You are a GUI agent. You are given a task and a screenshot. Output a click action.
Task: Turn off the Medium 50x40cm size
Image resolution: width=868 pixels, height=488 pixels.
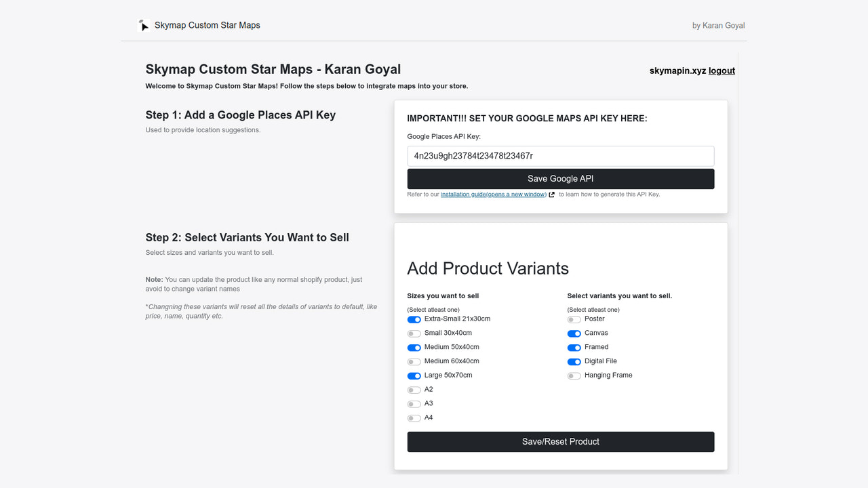[414, 347]
